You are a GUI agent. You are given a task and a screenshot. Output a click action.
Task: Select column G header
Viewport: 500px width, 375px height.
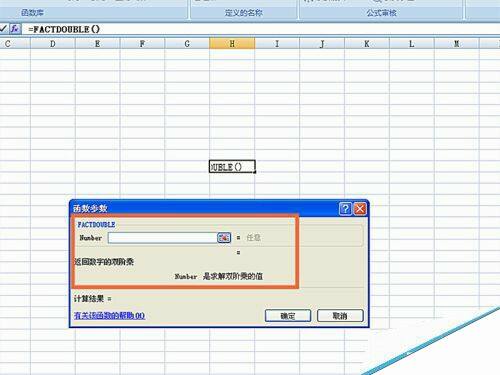pyautogui.click(x=187, y=43)
